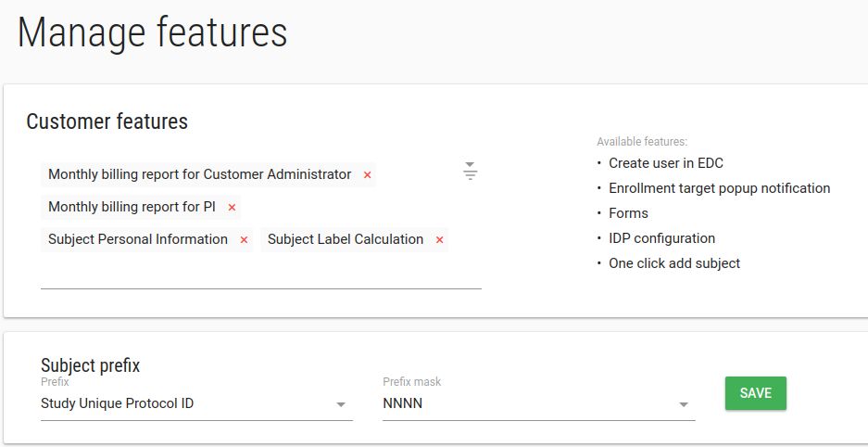
Task: Click Create user in EDC feature
Action: coord(666,163)
